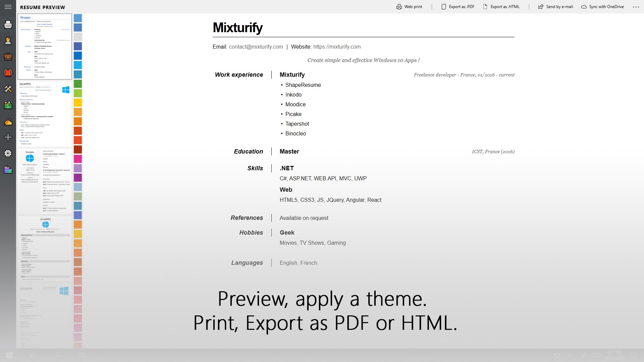644x362 pixels.
Task: Open the personal info person icon
Action: pyautogui.click(x=8, y=41)
